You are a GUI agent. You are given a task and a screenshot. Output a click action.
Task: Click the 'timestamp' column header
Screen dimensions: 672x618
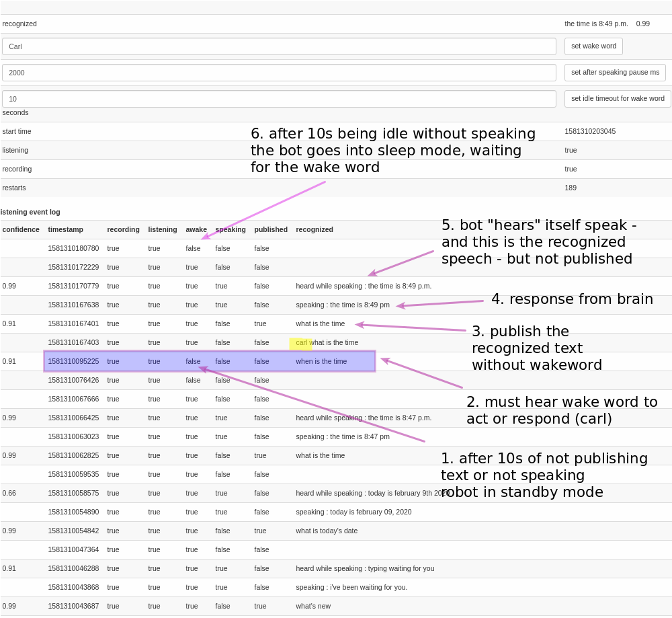tap(66, 229)
